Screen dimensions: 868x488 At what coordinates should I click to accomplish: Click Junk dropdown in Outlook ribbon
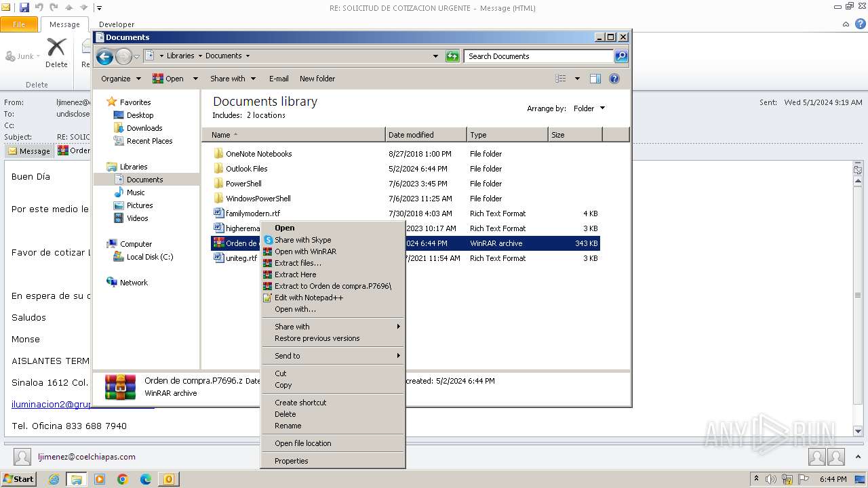23,56
